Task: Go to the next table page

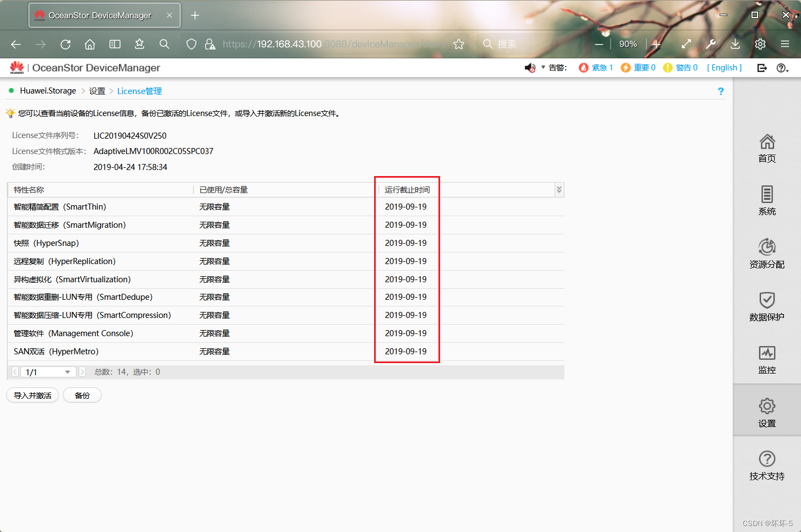Action: pyautogui.click(x=82, y=372)
